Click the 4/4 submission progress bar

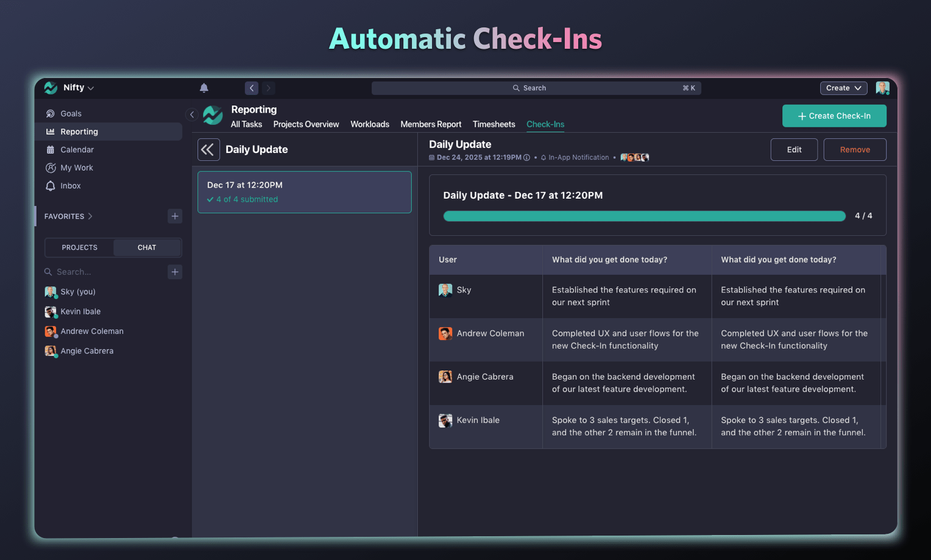(x=644, y=216)
